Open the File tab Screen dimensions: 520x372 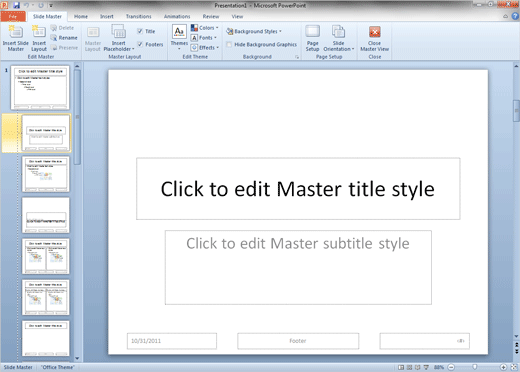tap(13, 16)
